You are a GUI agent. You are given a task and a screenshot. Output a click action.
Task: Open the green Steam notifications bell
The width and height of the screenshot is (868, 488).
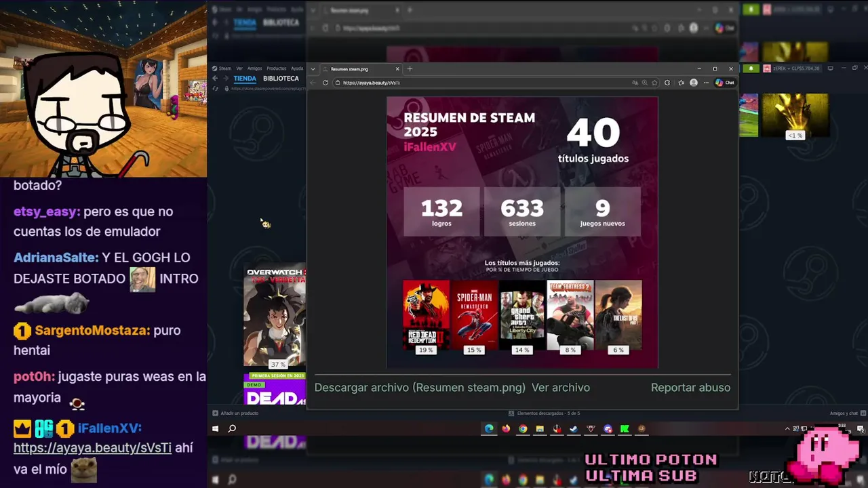pos(751,68)
